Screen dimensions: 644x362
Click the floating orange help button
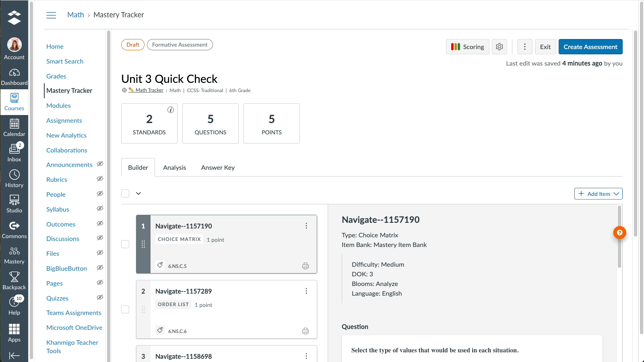[x=619, y=232]
